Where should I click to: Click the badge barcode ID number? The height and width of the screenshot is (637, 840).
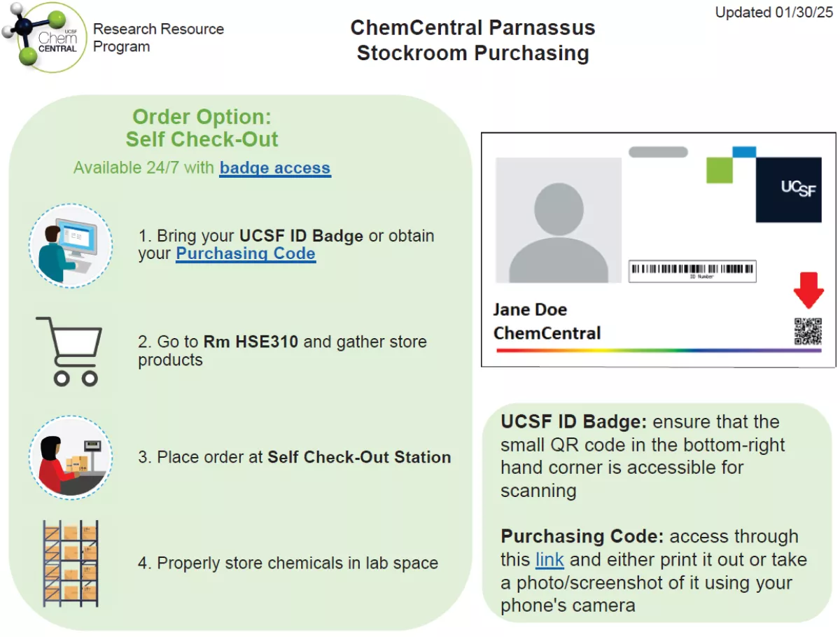(x=692, y=271)
